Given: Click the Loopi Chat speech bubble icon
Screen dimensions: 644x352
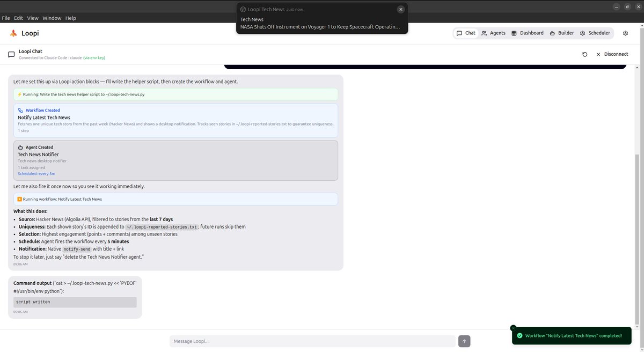Looking at the screenshot, I should tap(11, 54).
